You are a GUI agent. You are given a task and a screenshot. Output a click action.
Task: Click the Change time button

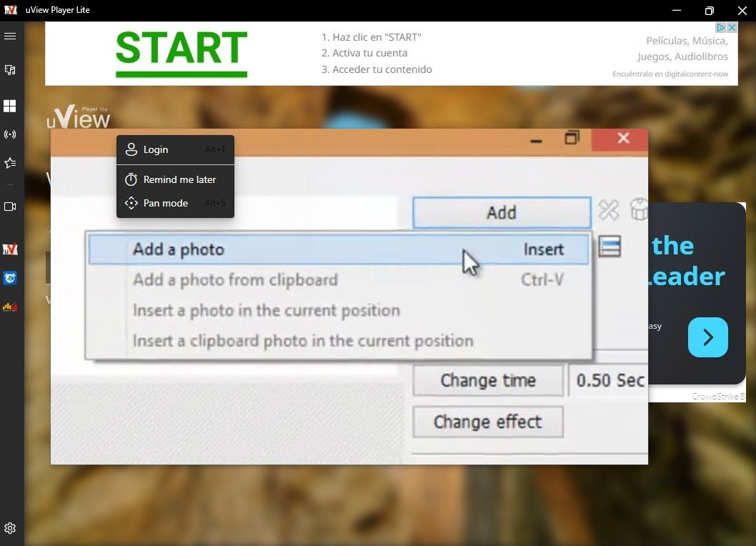tap(488, 381)
